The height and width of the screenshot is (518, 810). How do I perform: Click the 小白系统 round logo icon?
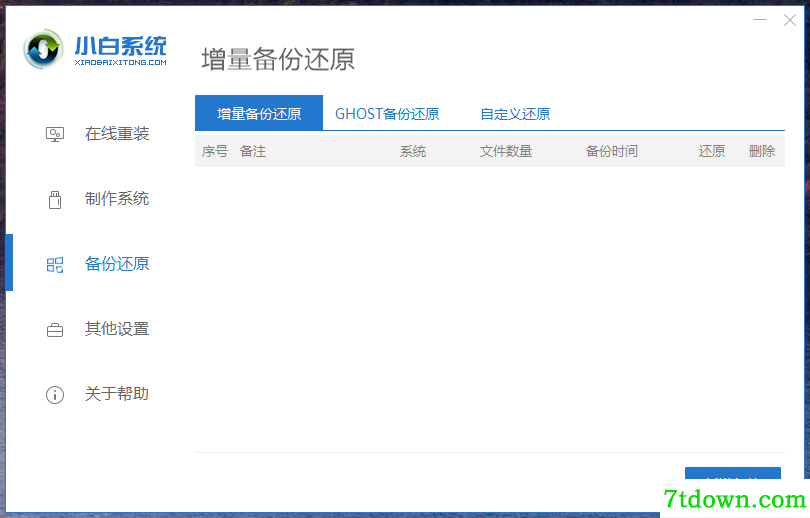pos(43,49)
